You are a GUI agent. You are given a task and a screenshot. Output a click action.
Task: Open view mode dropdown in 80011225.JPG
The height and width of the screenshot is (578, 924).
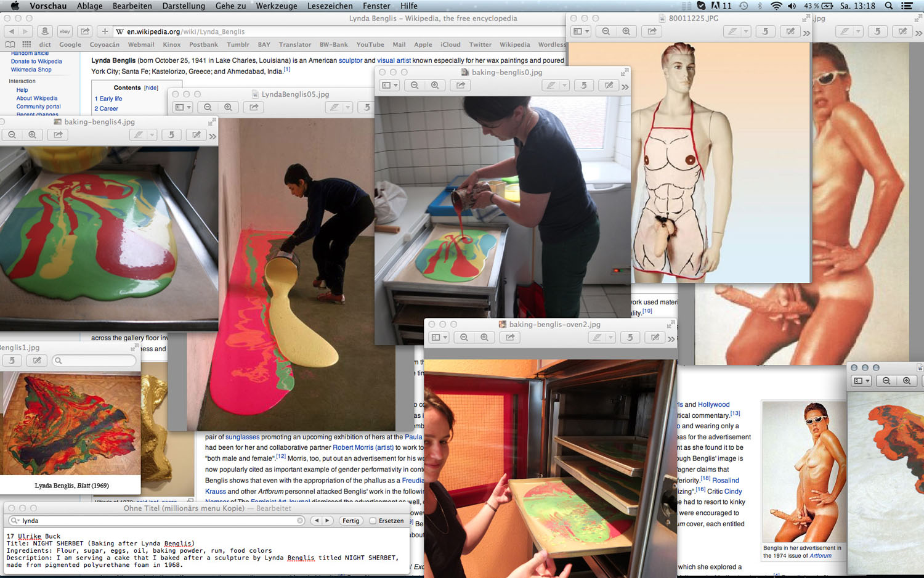click(581, 31)
